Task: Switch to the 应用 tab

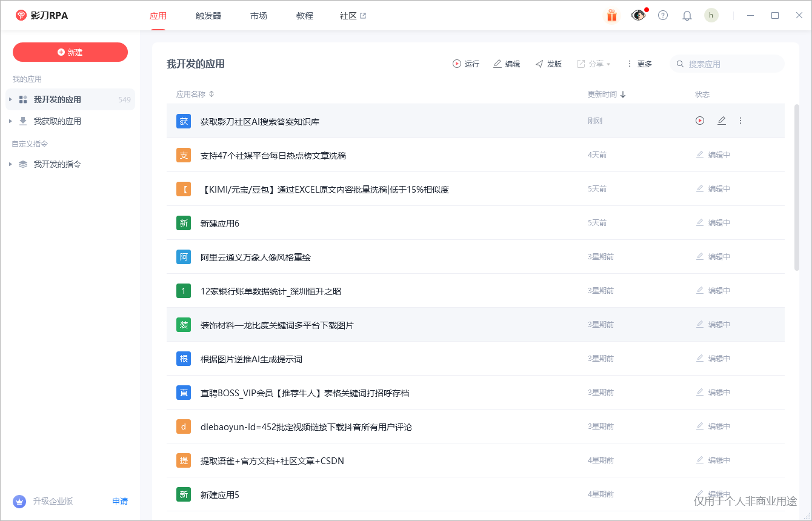Action: coord(158,16)
